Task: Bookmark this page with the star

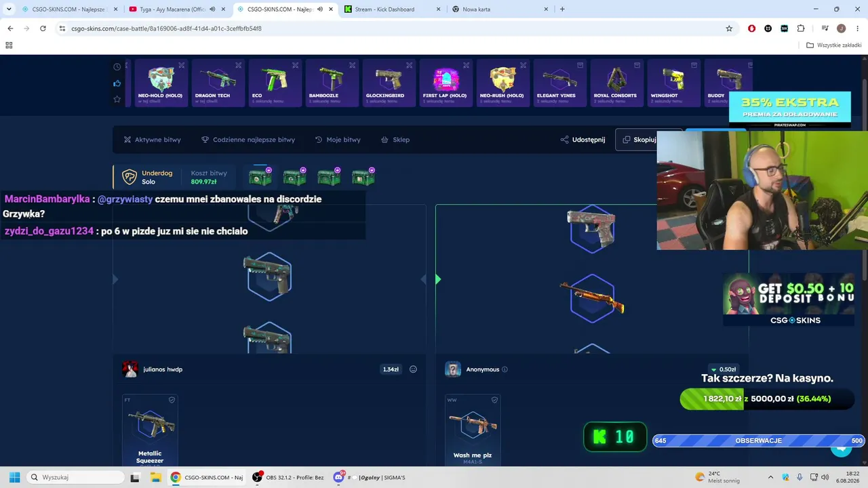Action: (729, 28)
